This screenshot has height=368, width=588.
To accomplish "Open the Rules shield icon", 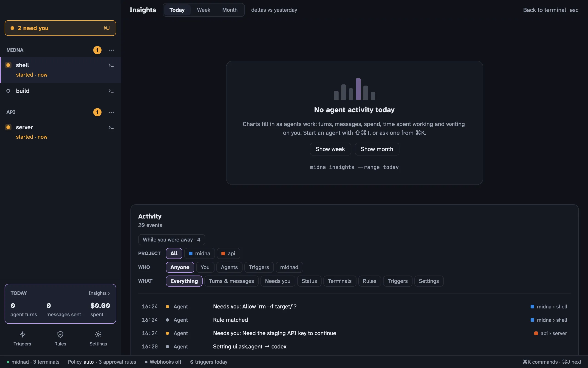I will pos(60,334).
